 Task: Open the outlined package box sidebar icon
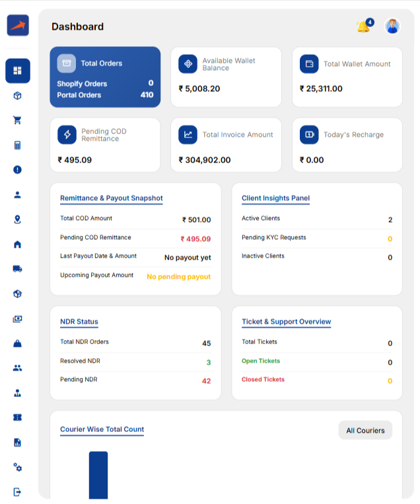pos(17,96)
